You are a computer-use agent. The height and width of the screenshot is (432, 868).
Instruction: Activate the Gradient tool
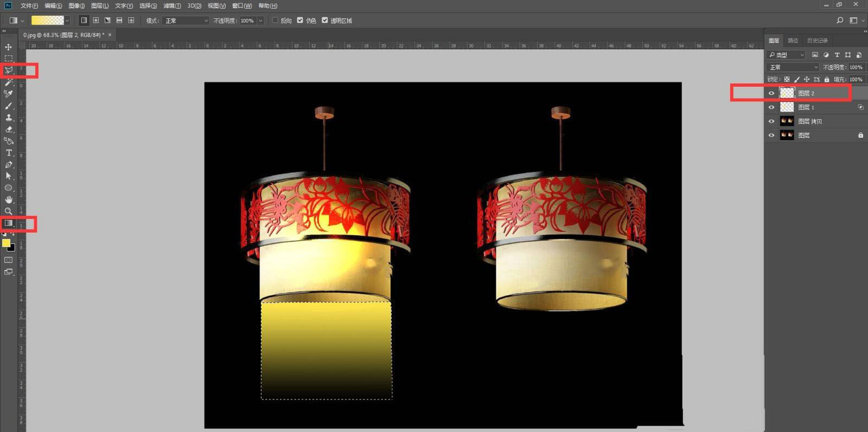click(x=9, y=223)
